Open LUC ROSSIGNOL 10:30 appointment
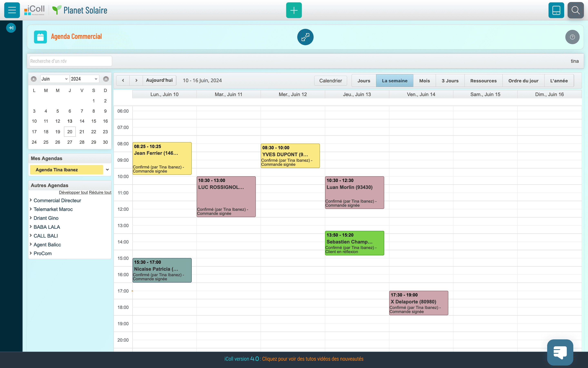The height and width of the screenshot is (368, 588). tap(226, 197)
